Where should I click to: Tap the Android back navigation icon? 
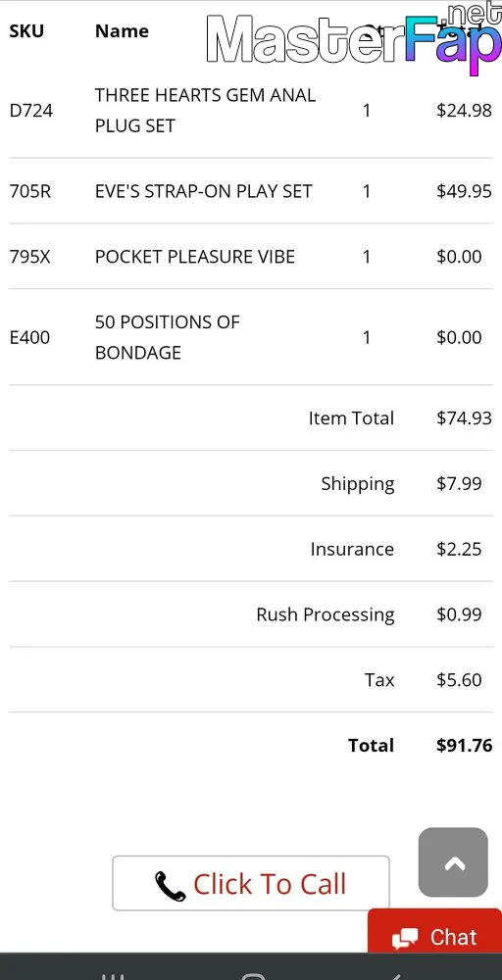[396, 976]
